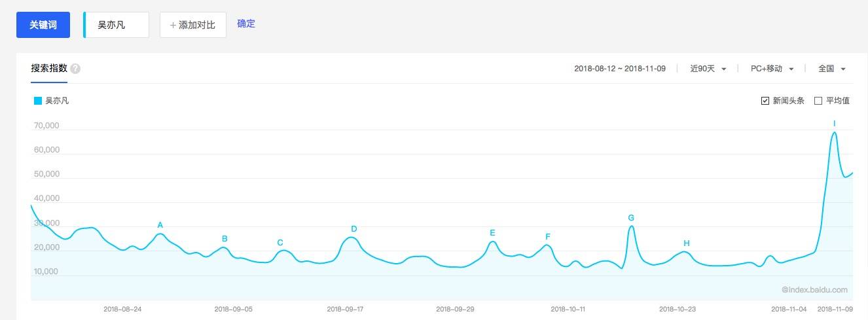Image resolution: width=868 pixels, height=320 pixels.
Task: Click news marker H on the chart
Action: coord(687,243)
